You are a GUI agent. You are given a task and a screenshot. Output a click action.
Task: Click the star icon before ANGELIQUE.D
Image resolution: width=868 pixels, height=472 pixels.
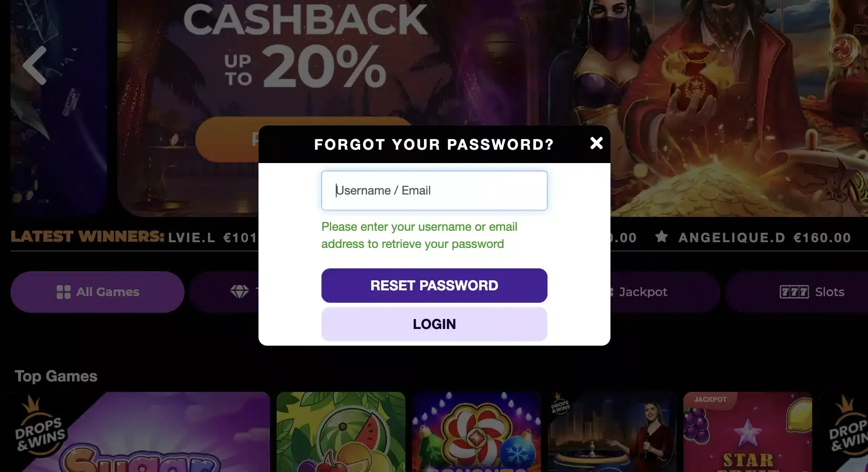(661, 236)
